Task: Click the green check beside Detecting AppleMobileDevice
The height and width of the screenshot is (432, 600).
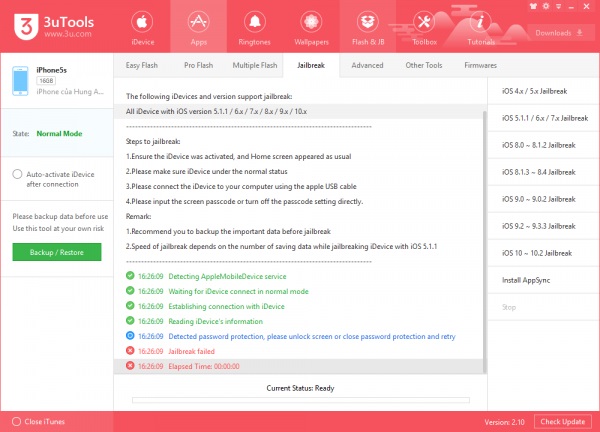Action: tap(130, 276)
